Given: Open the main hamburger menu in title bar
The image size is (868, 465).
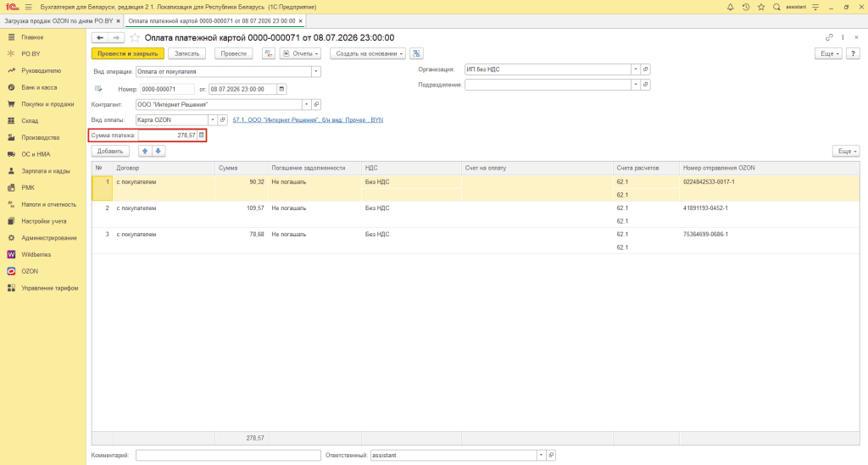Looking at the screenshot, I should [29, 7].
